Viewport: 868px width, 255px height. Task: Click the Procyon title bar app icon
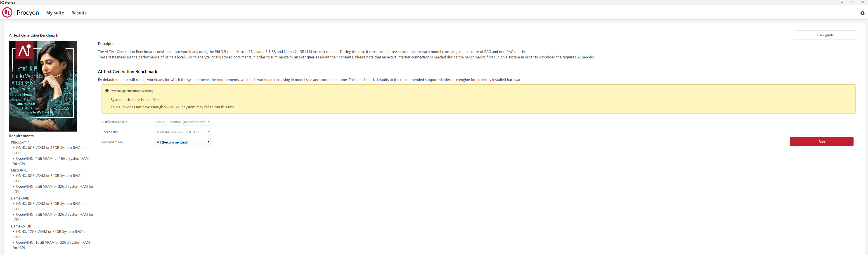(x=2, y=2)
